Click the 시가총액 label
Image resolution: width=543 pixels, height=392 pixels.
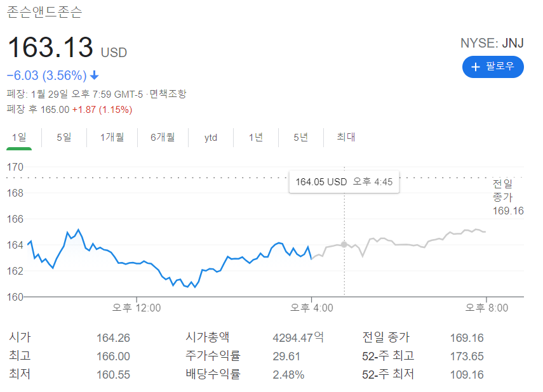point(208,337)
